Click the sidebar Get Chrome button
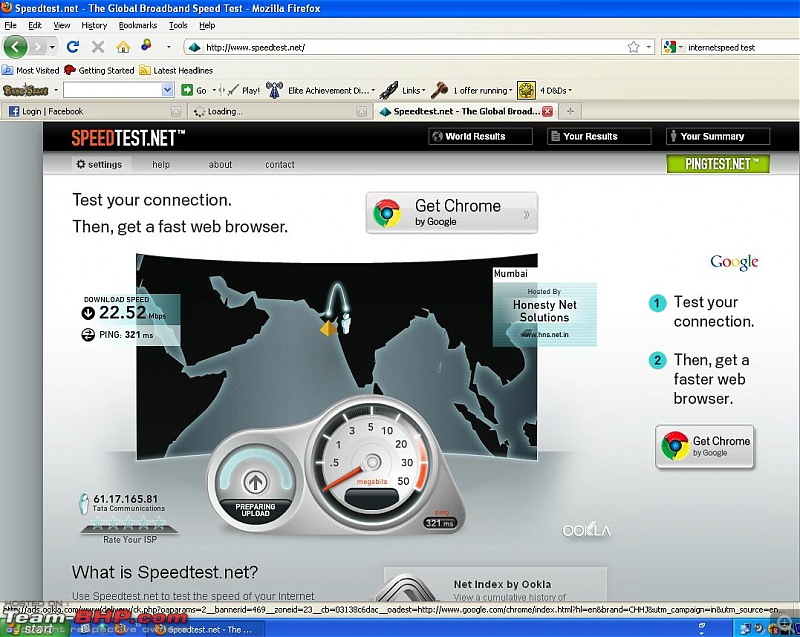This screenshot has height=637, width=800. coord(705,446)
